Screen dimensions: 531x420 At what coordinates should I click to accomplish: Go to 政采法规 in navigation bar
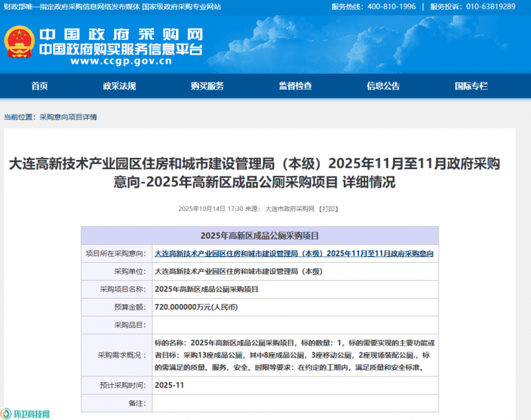click(119, 86)
